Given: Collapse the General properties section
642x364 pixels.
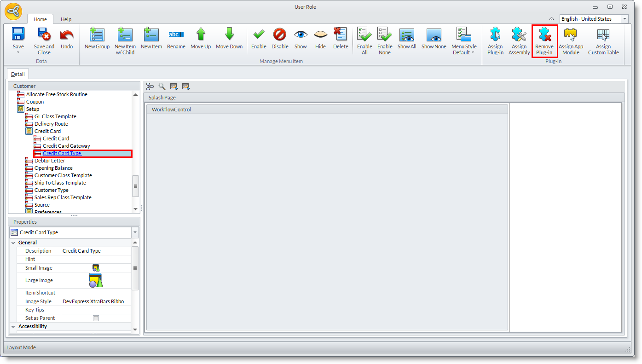Looking at the screenshot, I should tap(13, 243).
